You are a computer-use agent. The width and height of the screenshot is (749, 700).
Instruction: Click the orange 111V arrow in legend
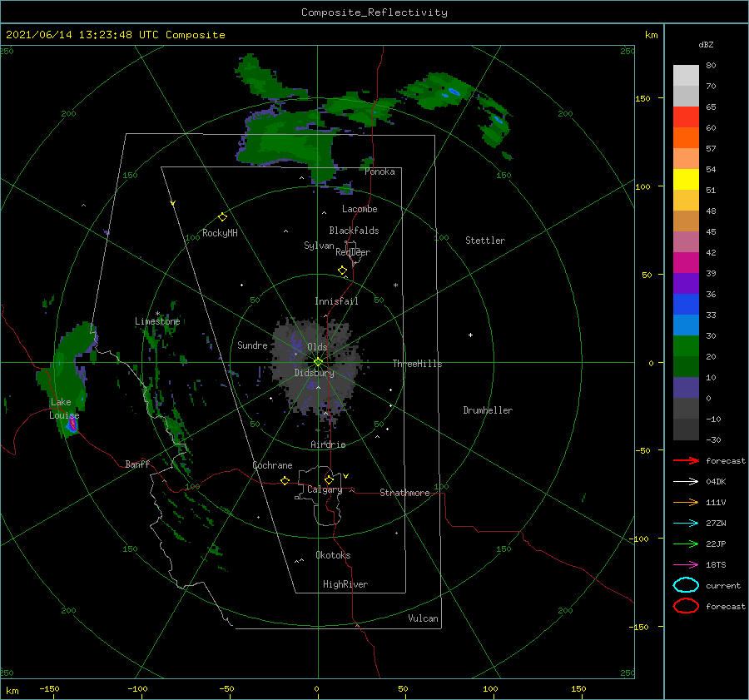click(686, 502)
